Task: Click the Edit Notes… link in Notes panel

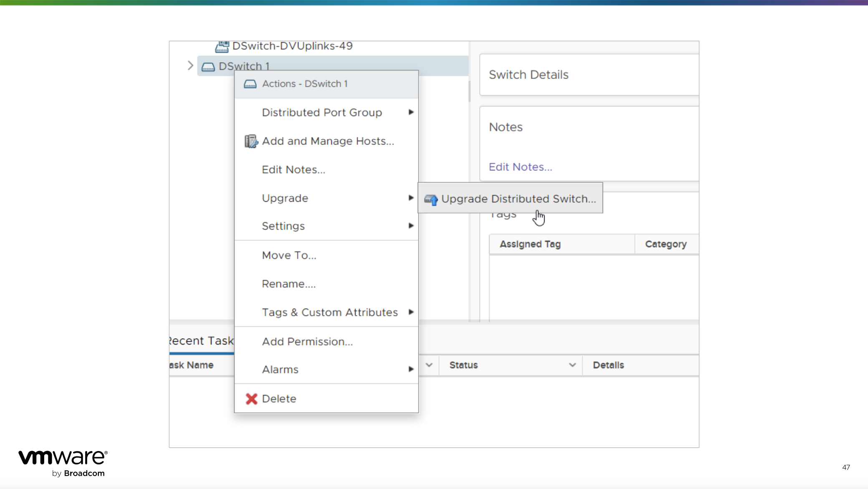Action: point(520,167)
